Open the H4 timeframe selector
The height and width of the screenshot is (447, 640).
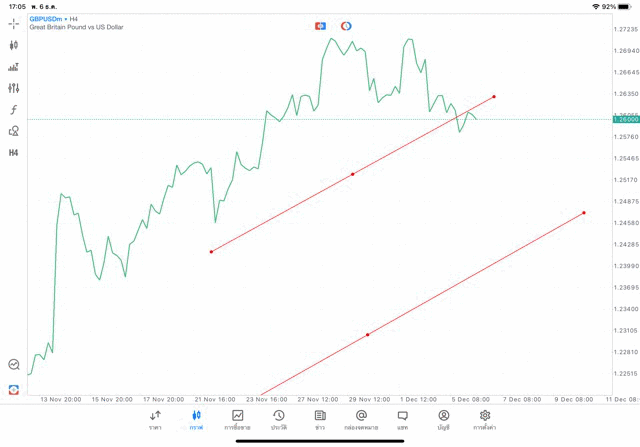click(14, 153)
